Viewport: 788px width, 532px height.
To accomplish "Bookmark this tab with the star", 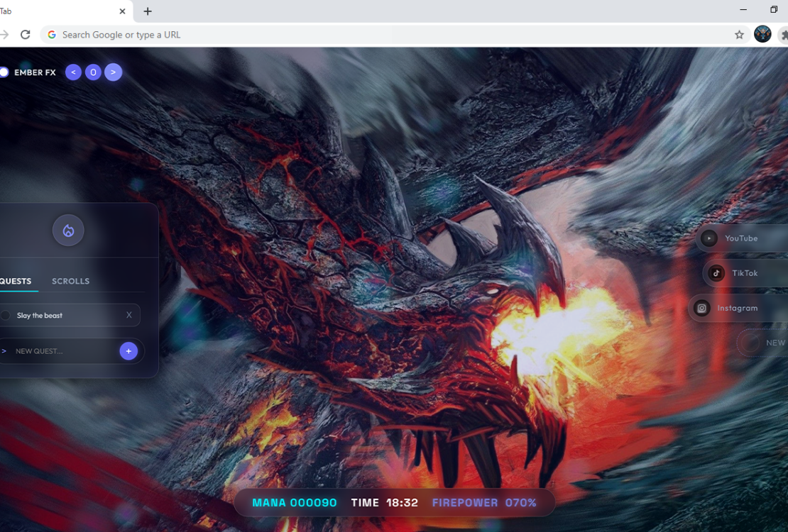I will (739, 35).
